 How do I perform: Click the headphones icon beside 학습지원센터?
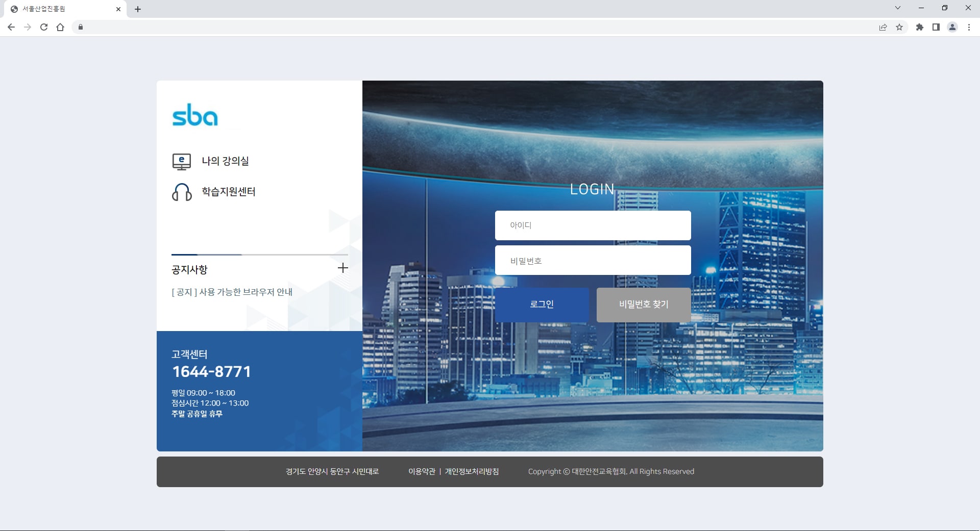(181, 192)
